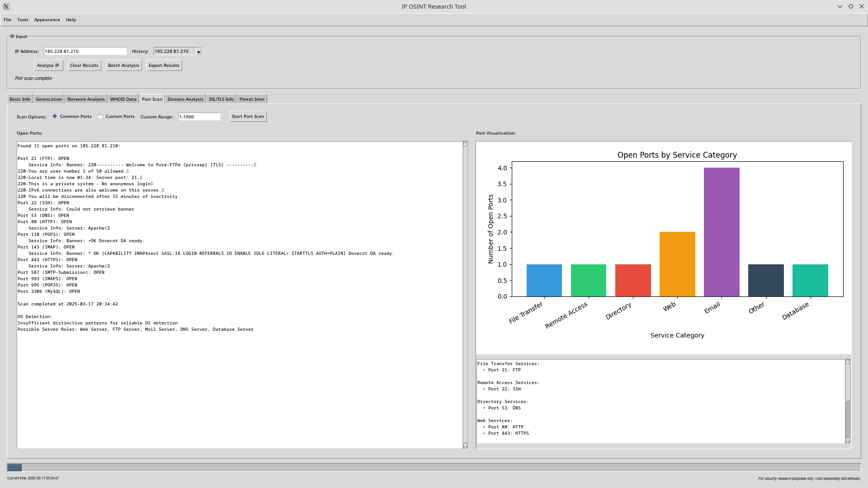Switch to the Threat Intel tab
Image resolution: width=868 pixels, height=488 pixels.
[251, 99]
